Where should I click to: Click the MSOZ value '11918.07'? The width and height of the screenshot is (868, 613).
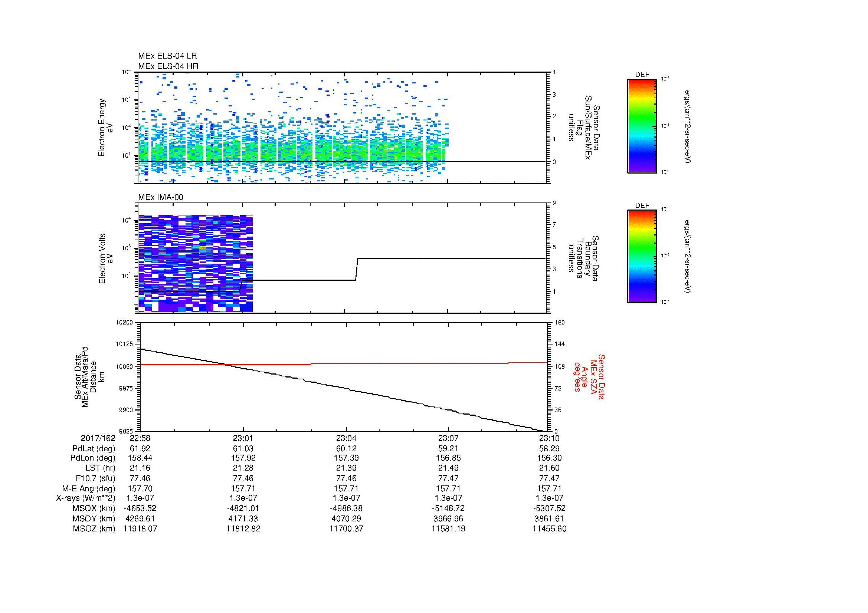click(x=140, y=529)
